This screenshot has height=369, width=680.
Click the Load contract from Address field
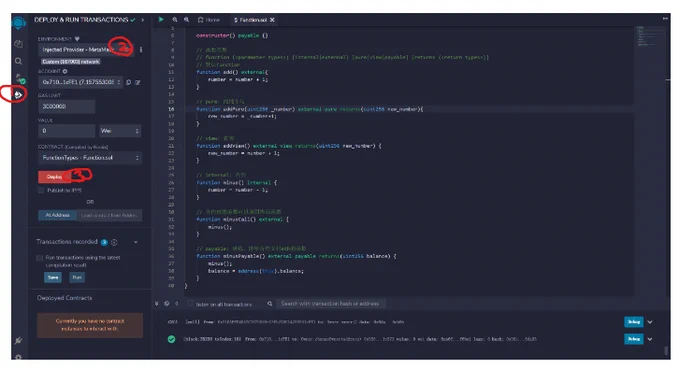pos(109,215)
